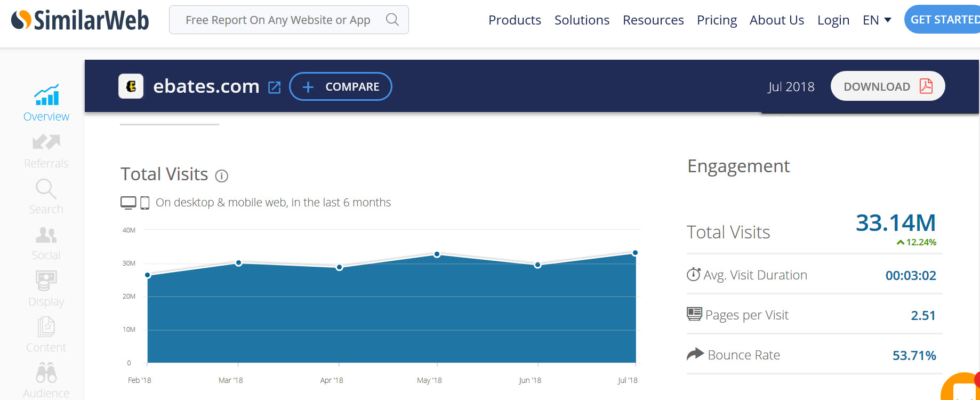Expand the EN language dropdown
This screenshot has height=400, width=980.
click(877, 20)
